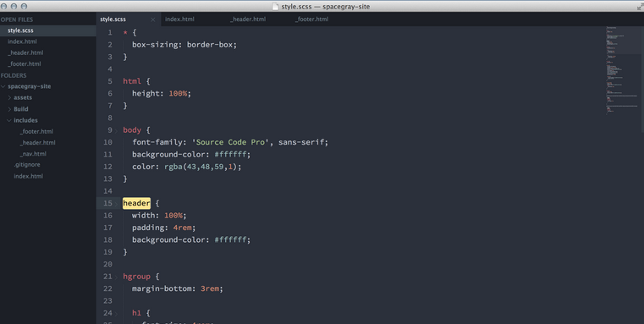The width and height of the screenshot is (644, 324).
Task: Click the '#ffffff' value on line 11
Action: click(x=230, y=155)
